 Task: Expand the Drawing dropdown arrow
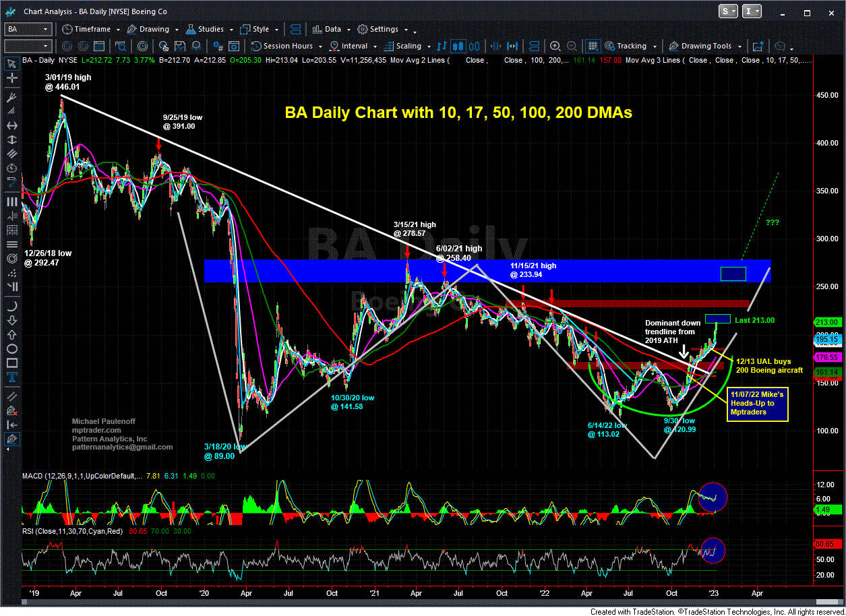[177, 30]
